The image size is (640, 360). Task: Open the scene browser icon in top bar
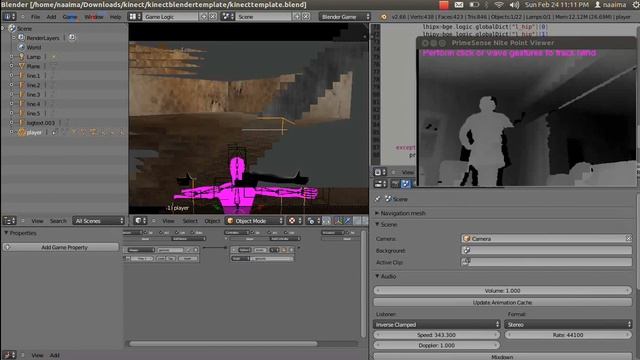pyautogui.click(x=227, y=17)
